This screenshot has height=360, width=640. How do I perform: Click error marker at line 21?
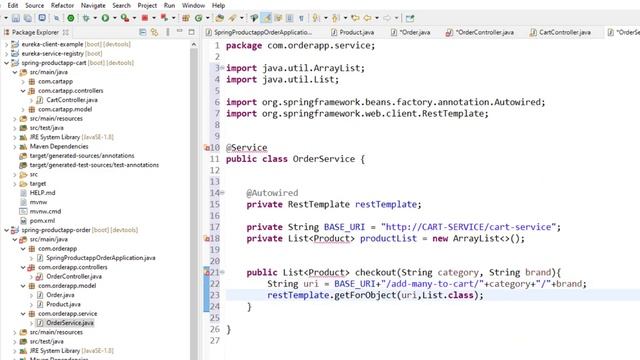point(207,272)
